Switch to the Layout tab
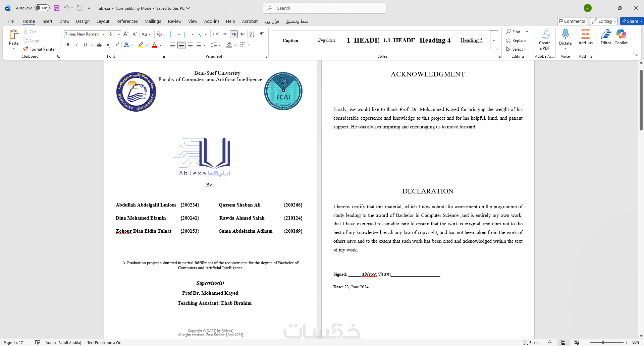The width and height of the screenshot is (644, 346). [x=103, y=21]
